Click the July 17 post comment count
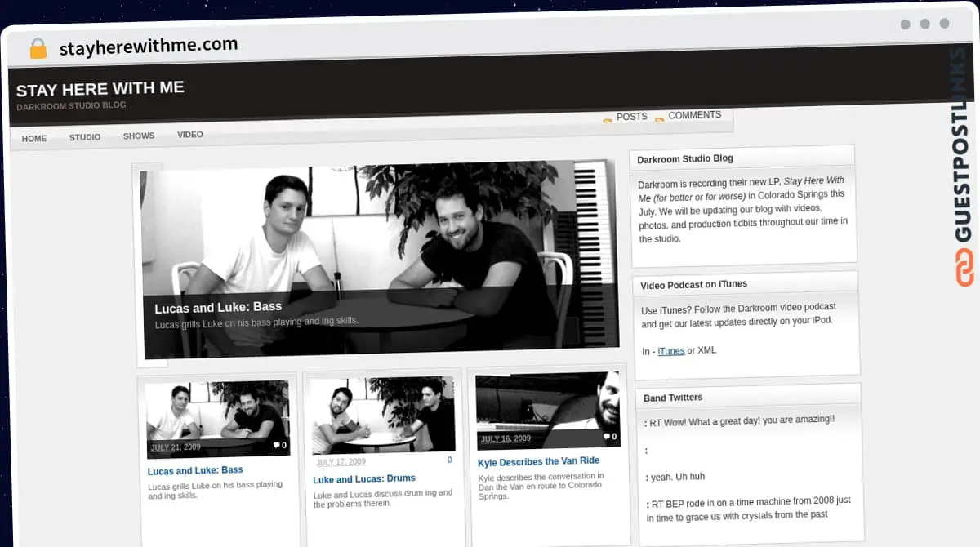The height and width of the screenshot is (547, 980). 449,460
